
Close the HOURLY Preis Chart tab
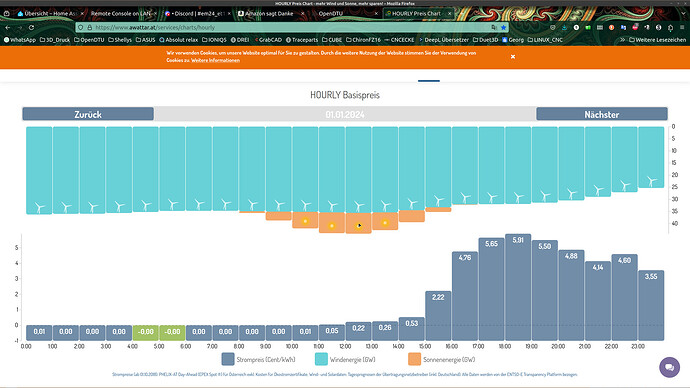pos(449,14)
